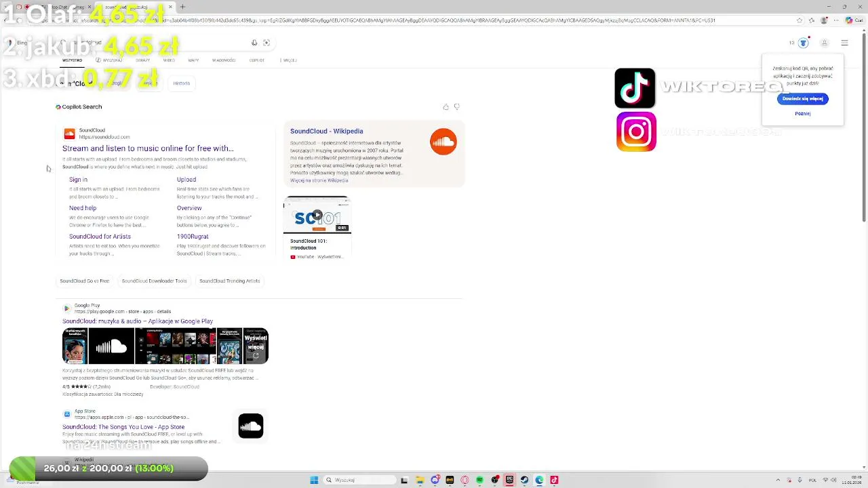Open a new browser tab with plus

point(182,7)
